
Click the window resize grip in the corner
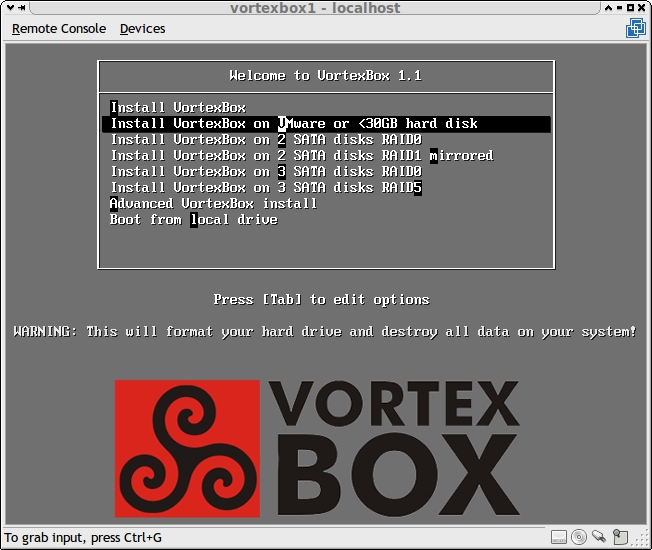click(x=642, y=539)
